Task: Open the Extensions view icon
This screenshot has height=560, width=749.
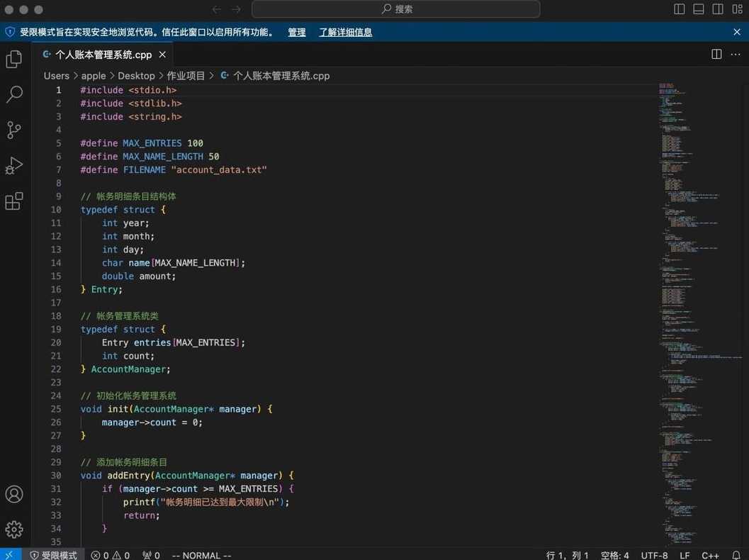Action: point(14,201)
